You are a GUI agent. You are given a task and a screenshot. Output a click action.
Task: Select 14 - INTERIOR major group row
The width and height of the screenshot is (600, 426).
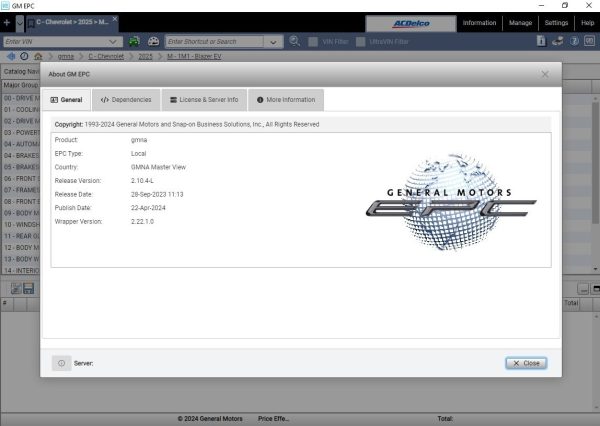point(21,270)
